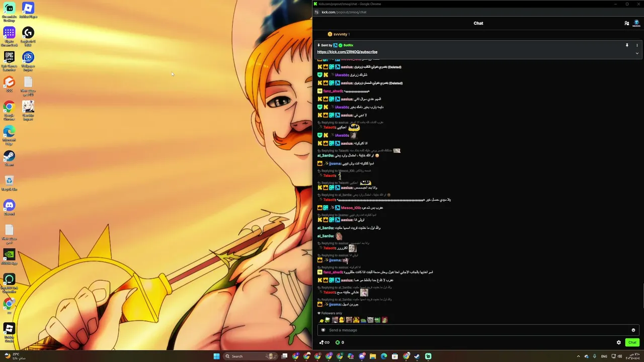Open the emote picker in message box
The height and width of the screenshot is (362, 644).
tap(633, 330)
